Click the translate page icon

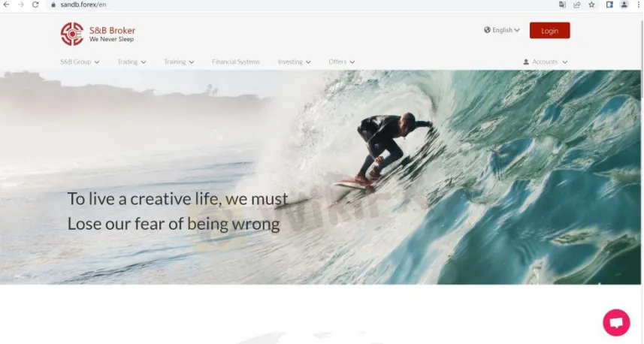point(562,5)
